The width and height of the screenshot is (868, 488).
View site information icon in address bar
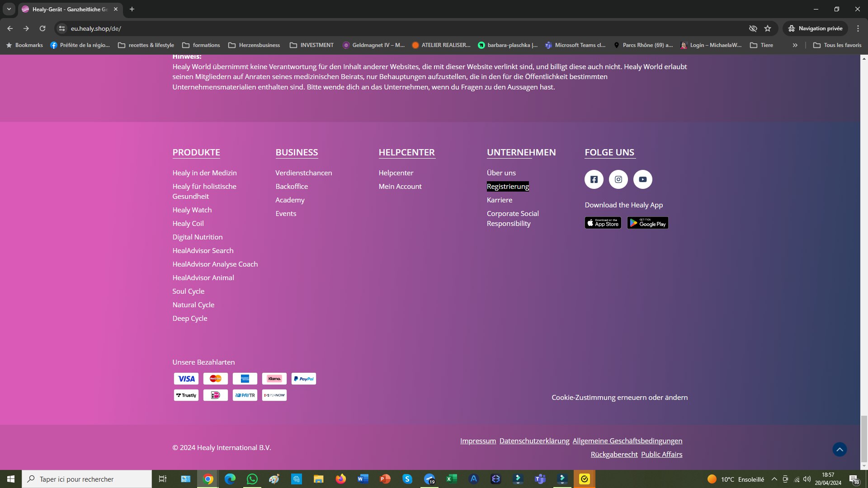[62, 28]
